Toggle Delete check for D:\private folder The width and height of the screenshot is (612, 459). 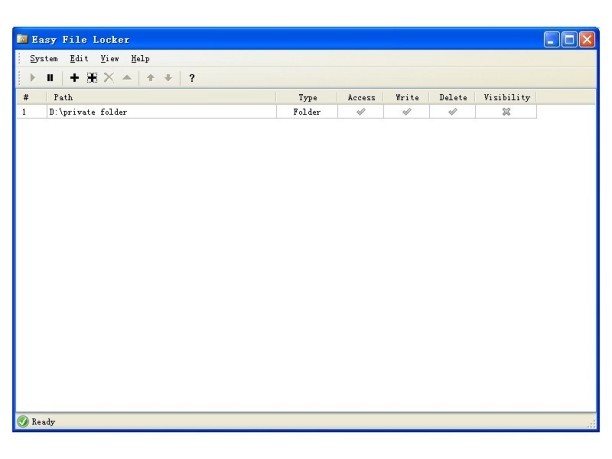click(453, 112)
